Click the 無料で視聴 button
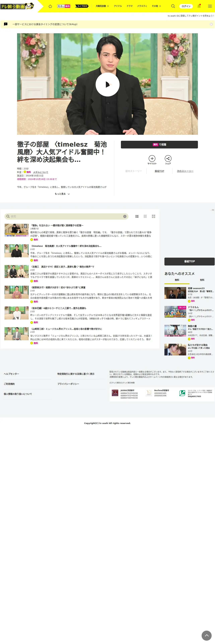 tap(159, 144)
